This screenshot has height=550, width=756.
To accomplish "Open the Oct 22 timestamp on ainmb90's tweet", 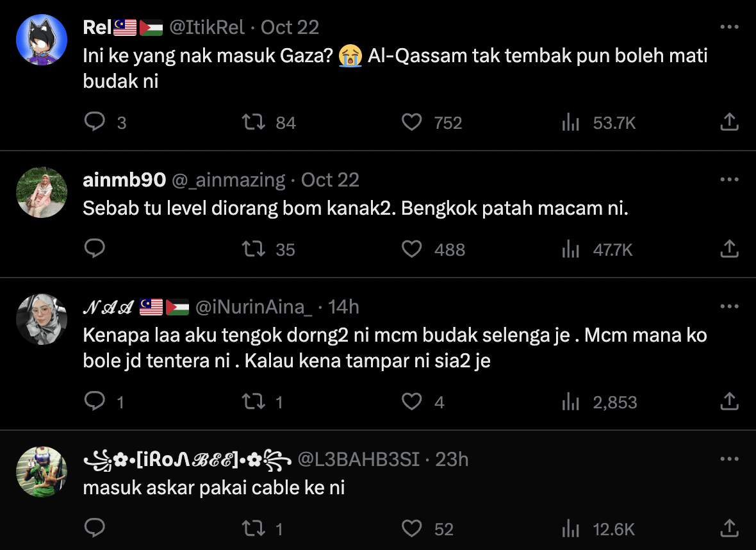I will (330, 180).
